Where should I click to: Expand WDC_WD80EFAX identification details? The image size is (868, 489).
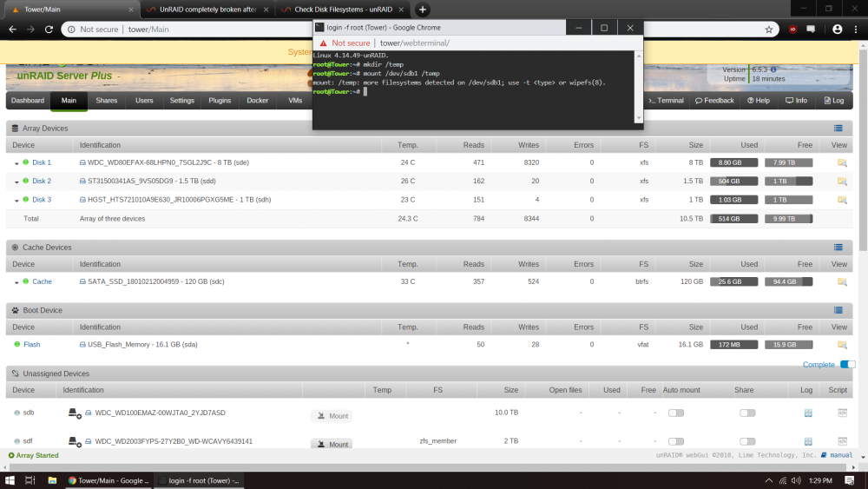[82, 162]
